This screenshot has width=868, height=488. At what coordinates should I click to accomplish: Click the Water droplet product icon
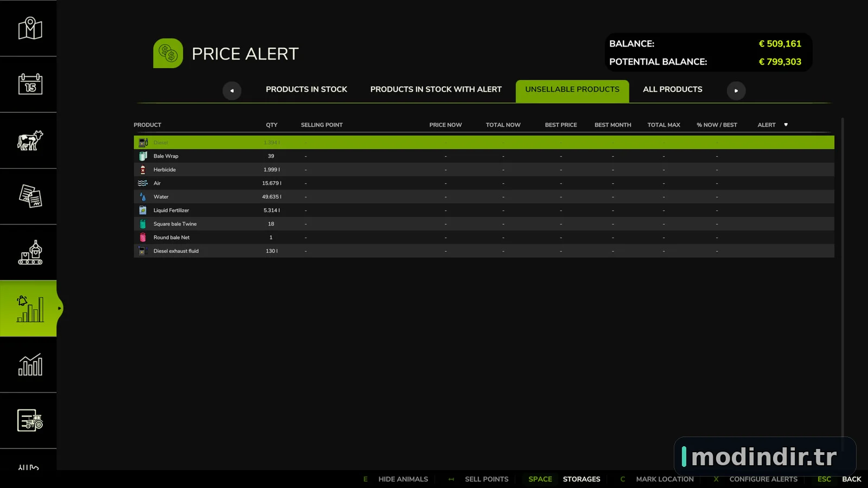click(x=143, y=197)
